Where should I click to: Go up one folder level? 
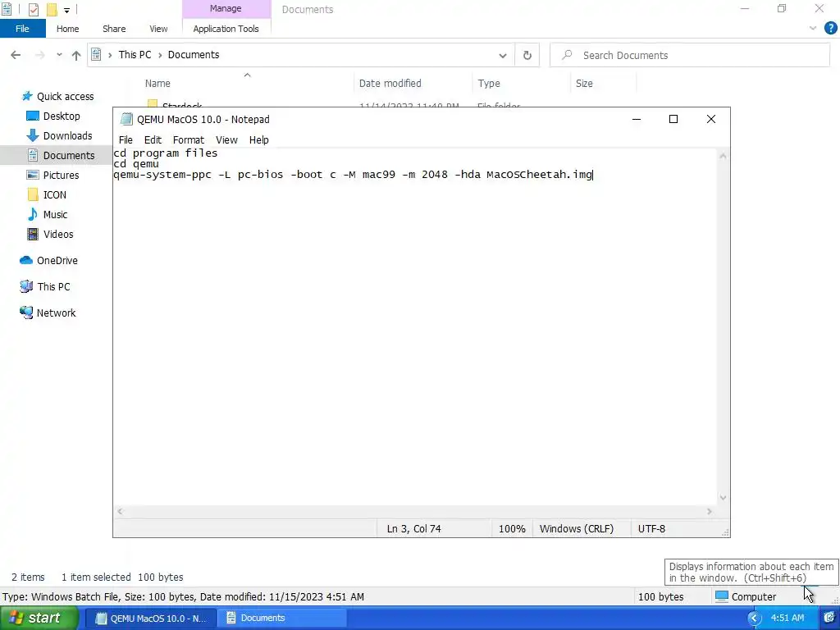[76, 55]
